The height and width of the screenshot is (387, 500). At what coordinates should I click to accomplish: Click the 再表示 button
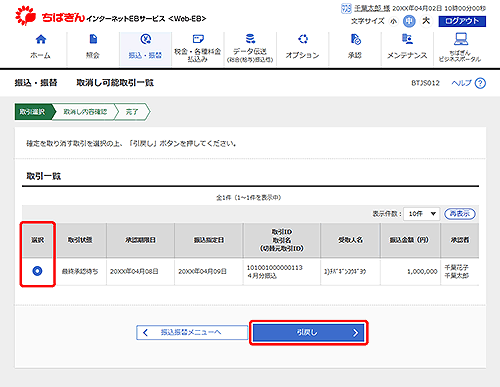[460, 214]
